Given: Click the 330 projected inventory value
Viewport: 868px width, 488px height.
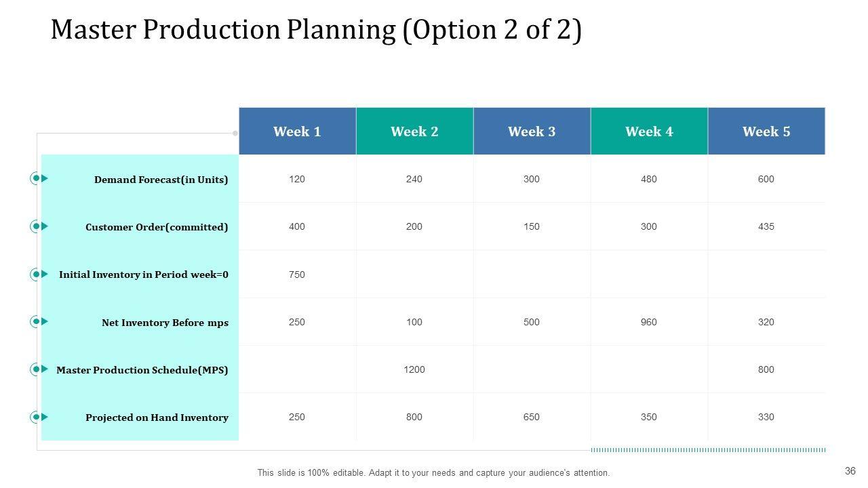Looking at the screenshot, I should tap(766, 417).
